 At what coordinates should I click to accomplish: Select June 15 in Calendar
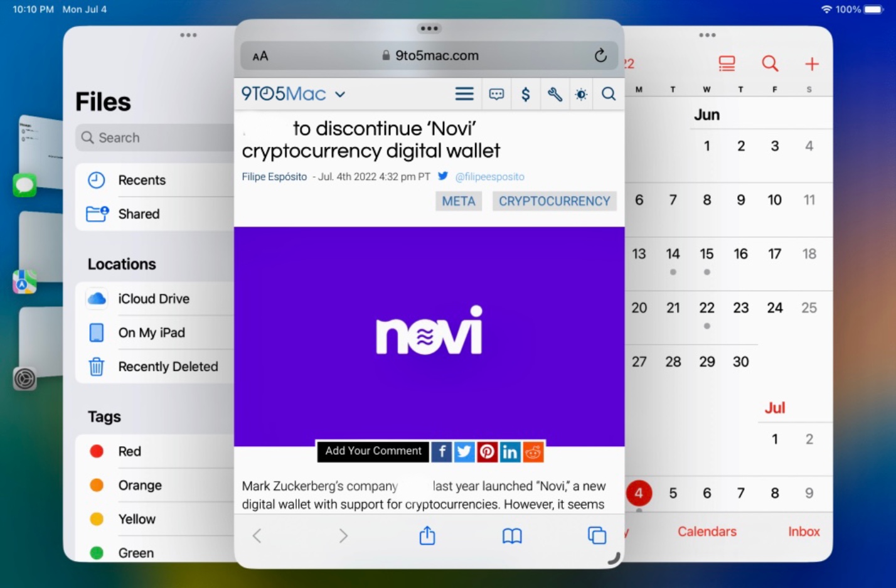click(x=707, y=254)
